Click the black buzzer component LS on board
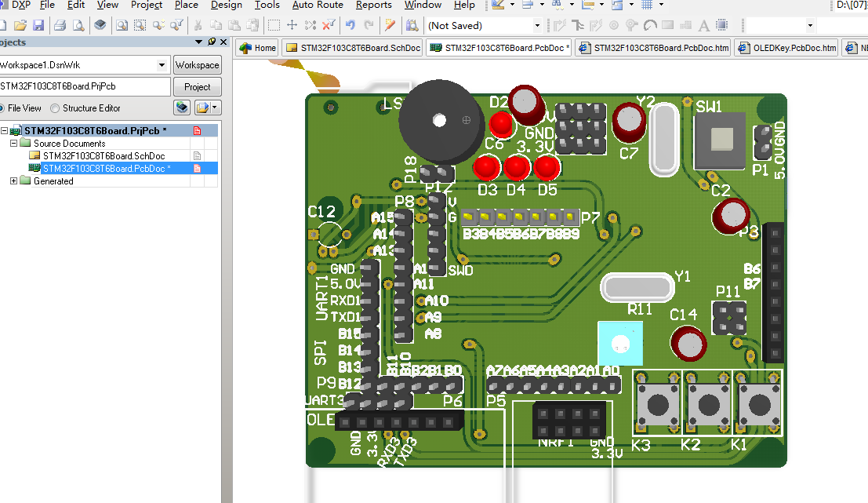The width and height of the screenshot is (868, 503). coord(440,122)
